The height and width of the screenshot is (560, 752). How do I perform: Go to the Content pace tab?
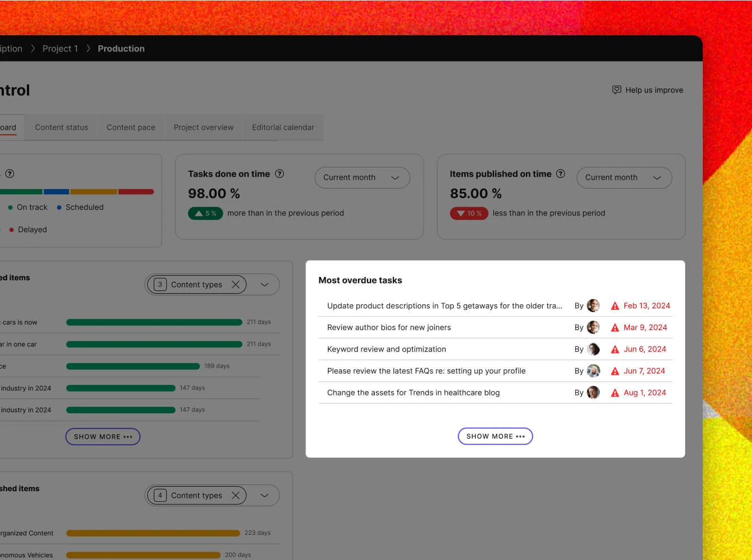(131, 128)
